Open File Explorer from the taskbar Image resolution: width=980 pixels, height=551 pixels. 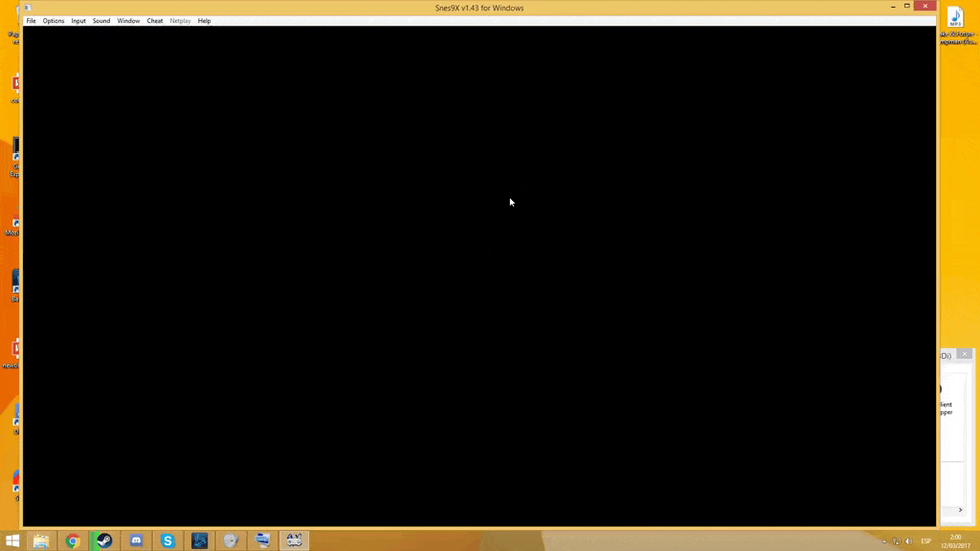[x=41, y=540]
